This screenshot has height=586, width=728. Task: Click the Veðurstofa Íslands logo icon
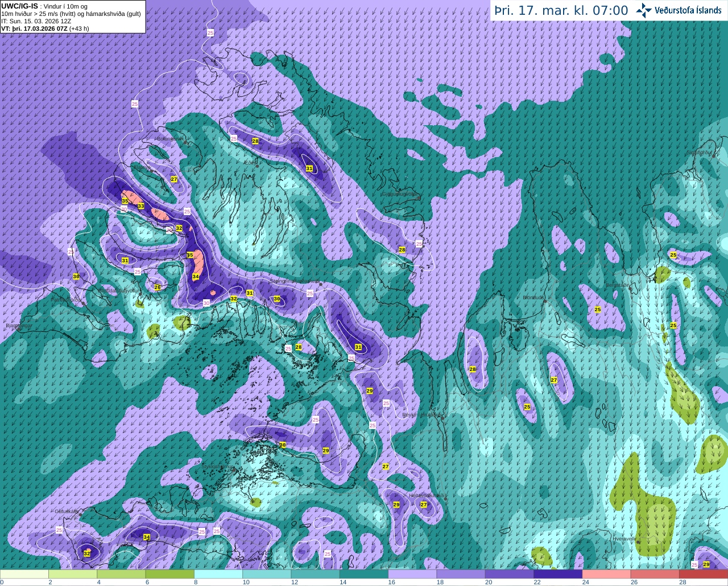(x=644, y=10)
